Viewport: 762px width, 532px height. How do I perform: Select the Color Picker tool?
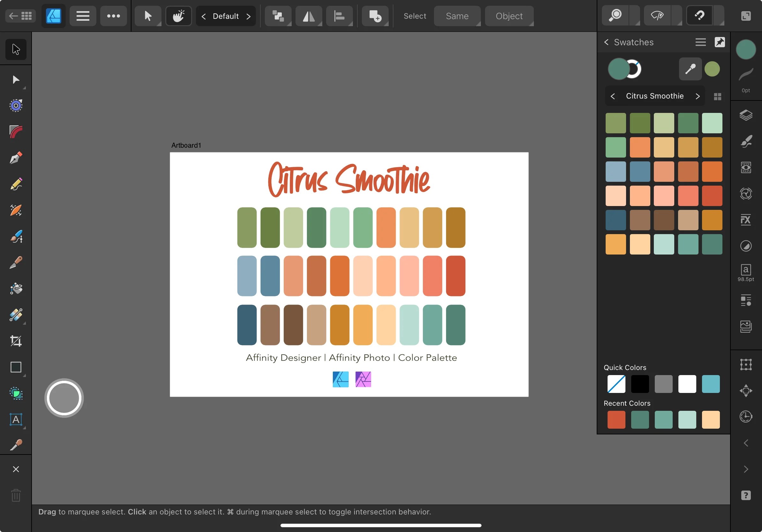coord(16,445)
